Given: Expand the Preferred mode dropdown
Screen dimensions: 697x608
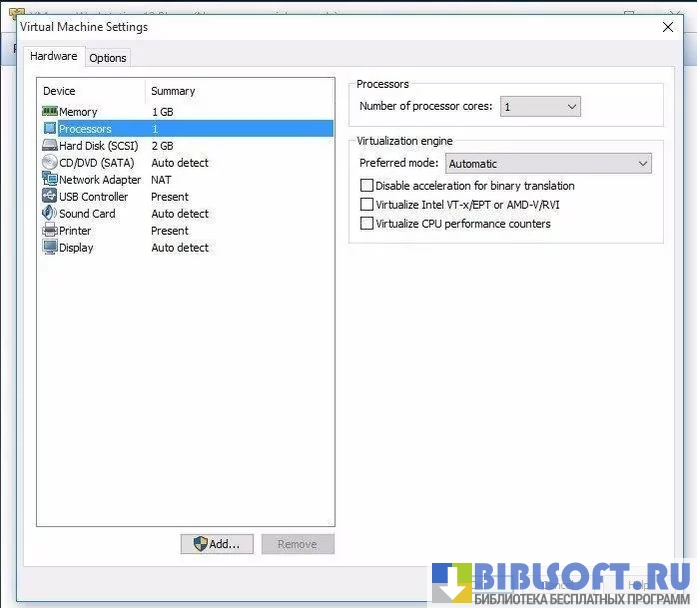Looking at the screenshot, I should 548,164.
